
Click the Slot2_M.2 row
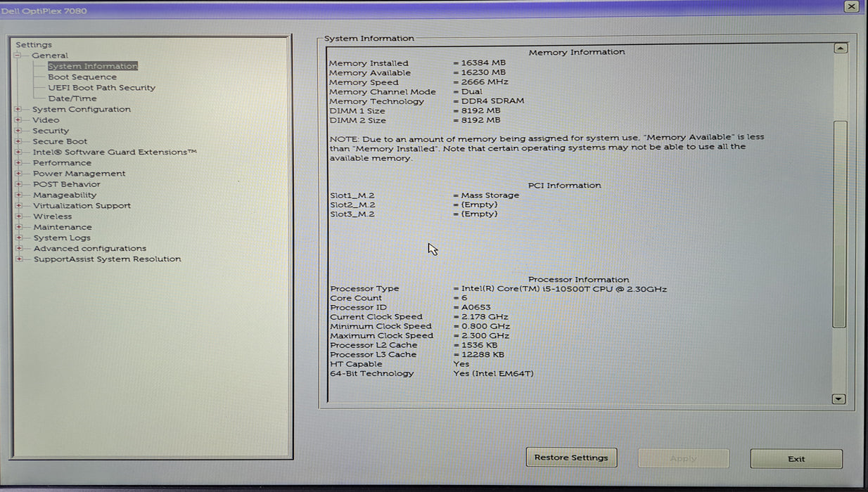[414, 205]
